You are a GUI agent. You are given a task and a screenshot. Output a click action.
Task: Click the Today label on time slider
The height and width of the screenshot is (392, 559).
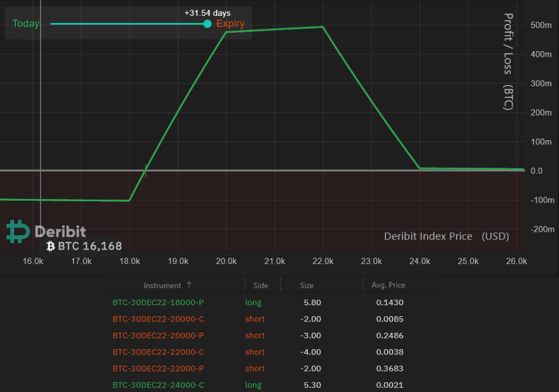click(x=26, y=23)
